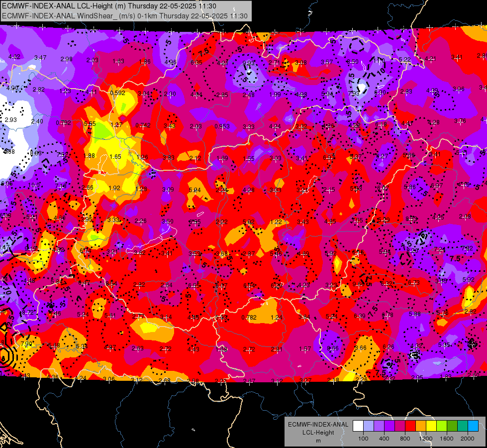Viewport: 487px width, 448px height.
Task: Click the map value 2.93 on white area
Action: 11,119
